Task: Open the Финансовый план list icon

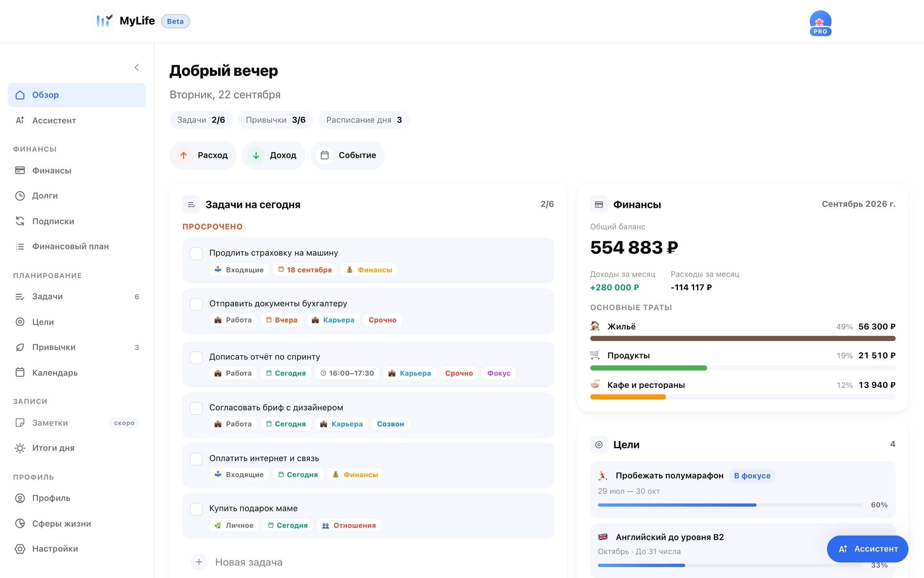Action: click(20, 247)
